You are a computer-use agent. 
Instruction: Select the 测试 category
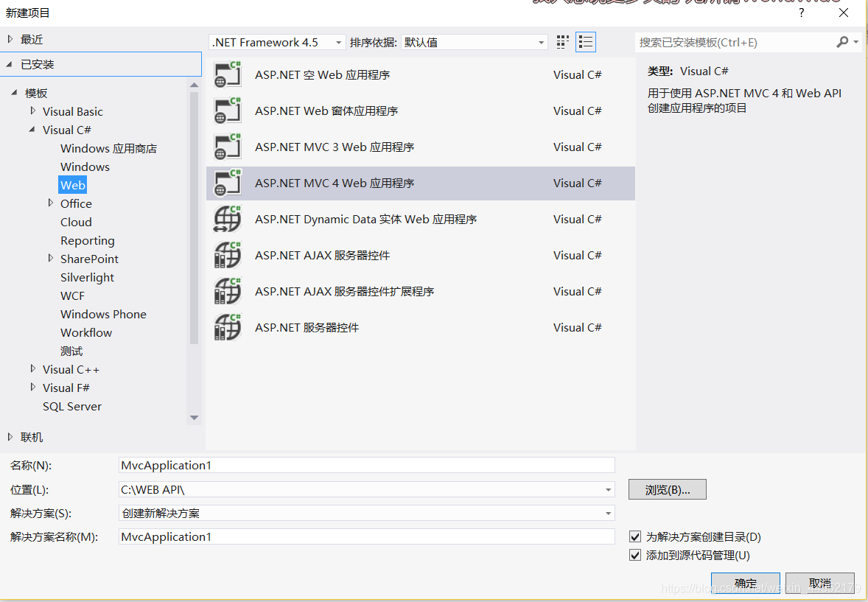71,351
